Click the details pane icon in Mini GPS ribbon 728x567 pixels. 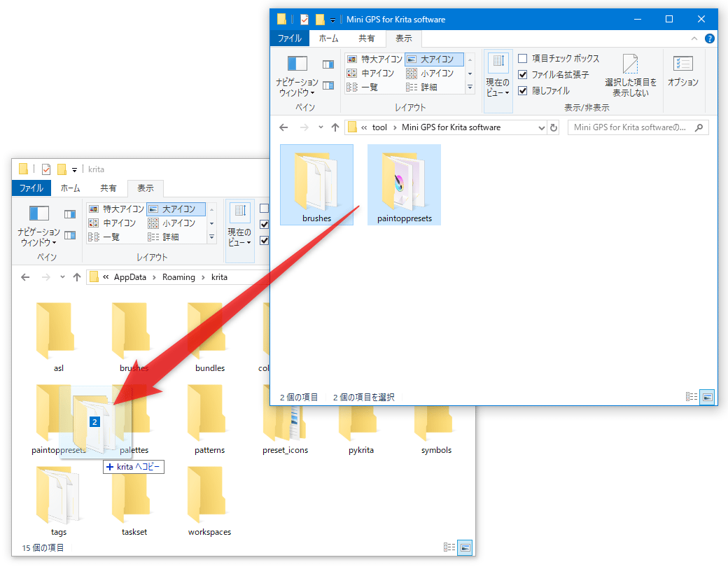tap(328, 85)
